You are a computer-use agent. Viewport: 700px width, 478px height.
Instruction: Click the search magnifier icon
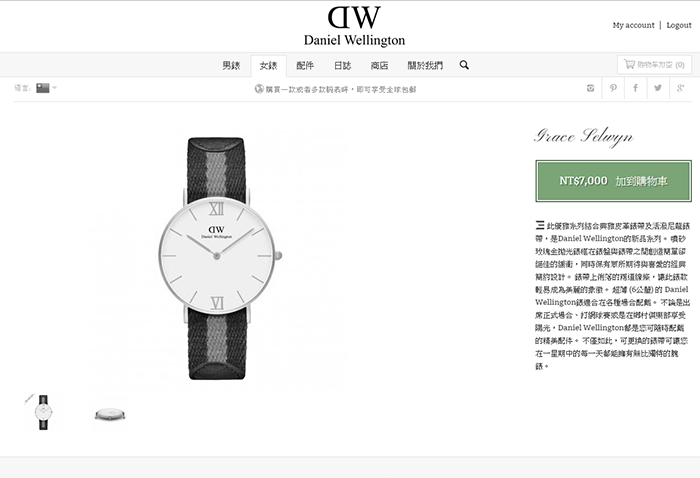(x=464, y=65)
